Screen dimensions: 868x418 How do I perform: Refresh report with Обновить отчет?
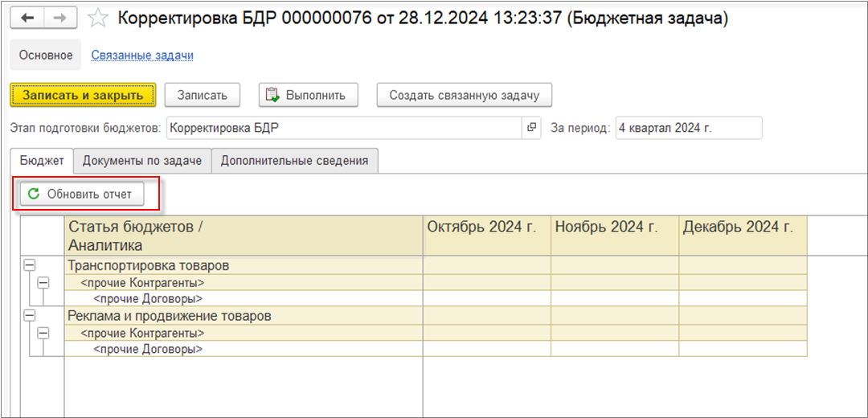(x=81, y=194)
